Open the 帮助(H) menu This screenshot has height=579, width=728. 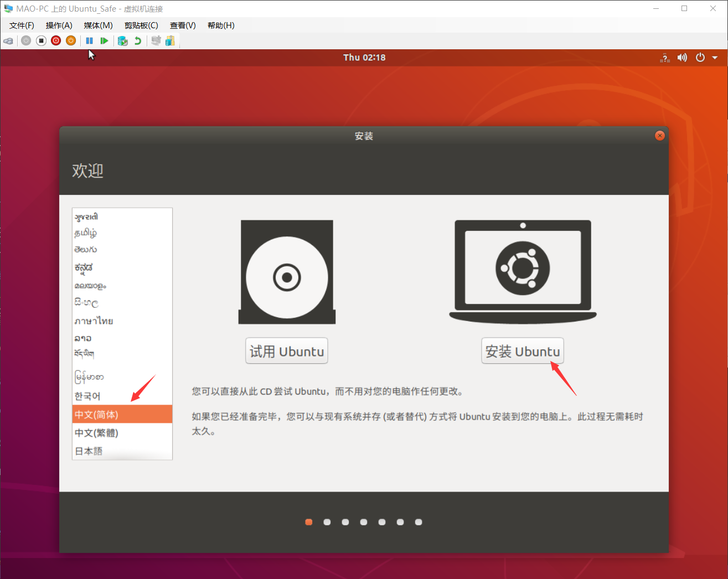[x=221, y=25]
